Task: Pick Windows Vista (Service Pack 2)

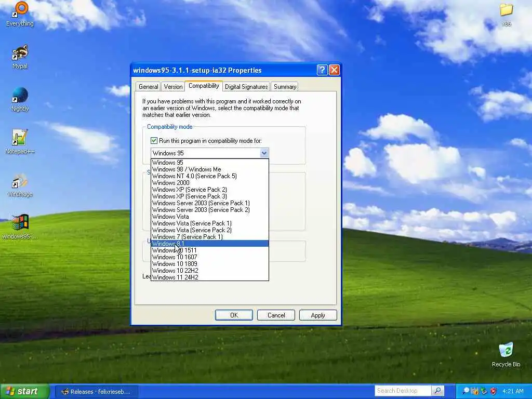Action: pos(210,230)
